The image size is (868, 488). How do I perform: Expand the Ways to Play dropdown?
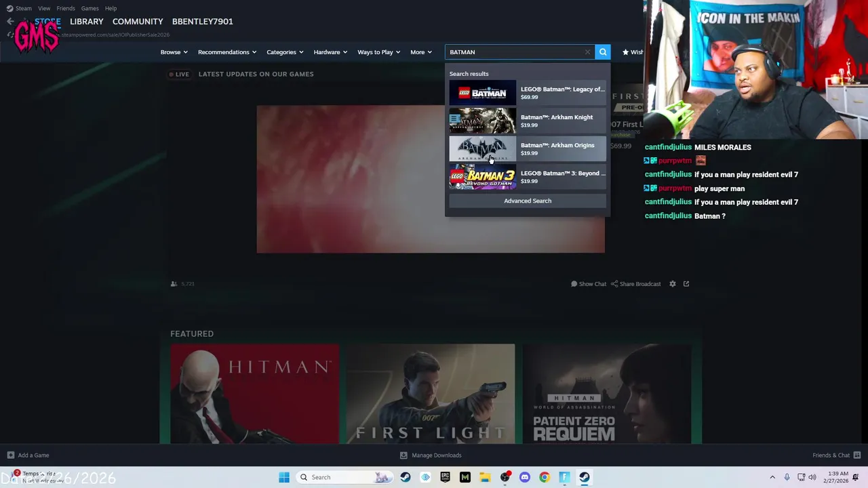click(x=378, y=52)
